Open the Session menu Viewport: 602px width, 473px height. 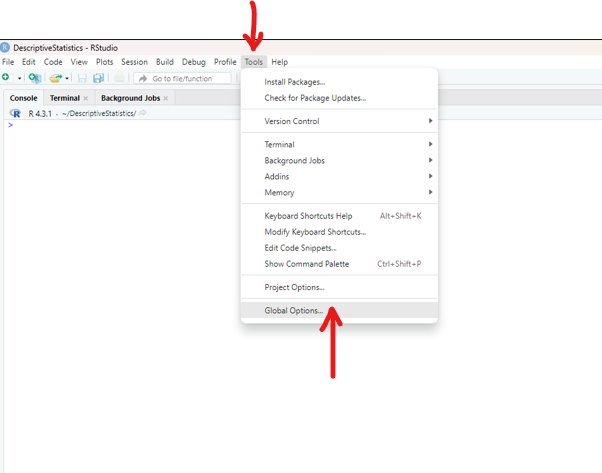pos(134,62)
